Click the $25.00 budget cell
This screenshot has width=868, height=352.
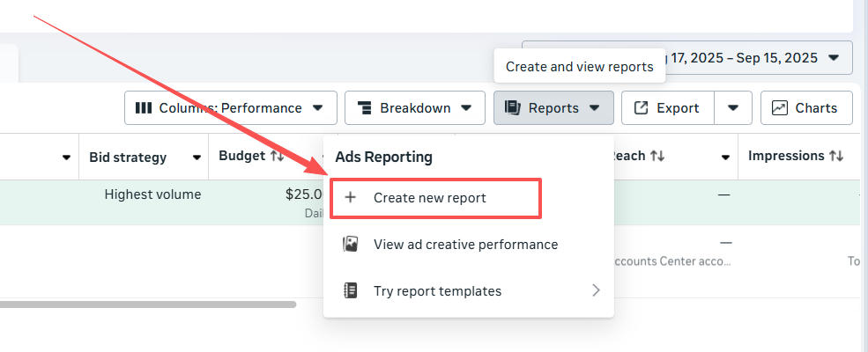pyautogui.click(x=304, y=194)
